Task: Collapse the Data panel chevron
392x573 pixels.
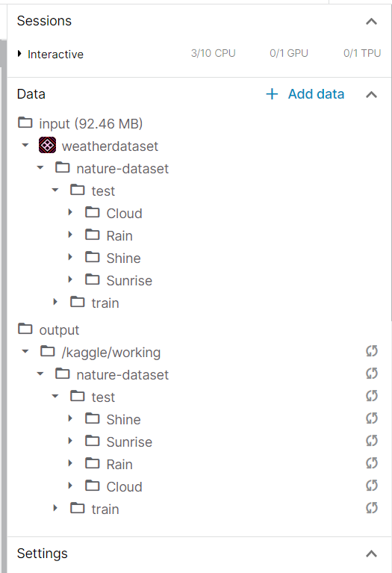Action: pos(371,95)
